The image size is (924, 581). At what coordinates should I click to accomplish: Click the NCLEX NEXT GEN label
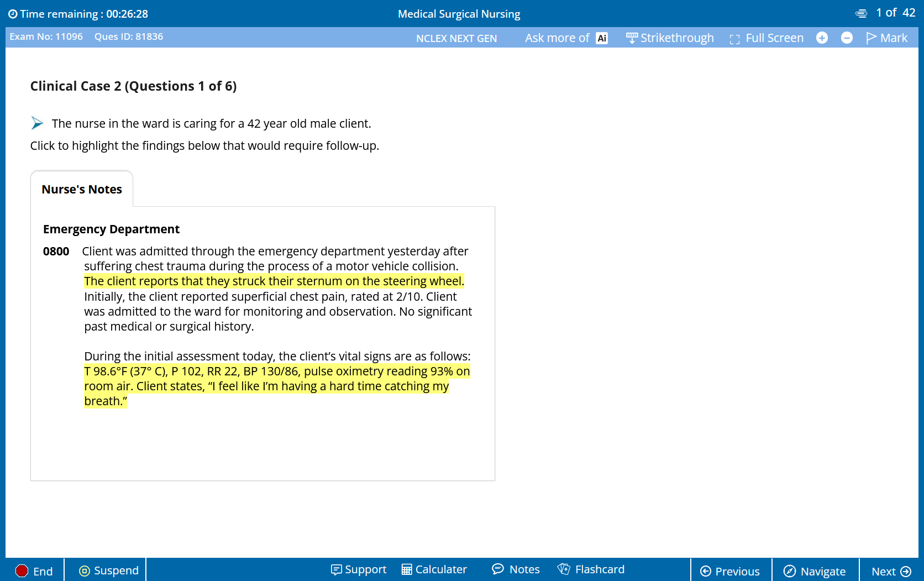(456, 38)
